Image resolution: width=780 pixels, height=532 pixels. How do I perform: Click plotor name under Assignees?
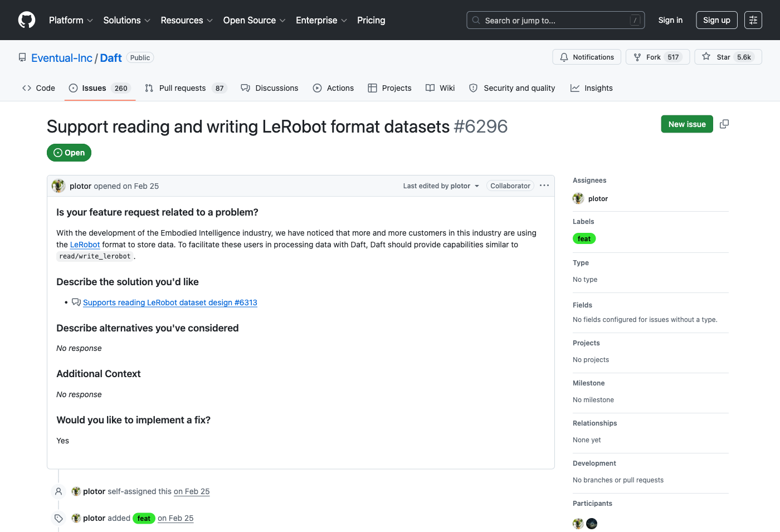pos(598,198)
